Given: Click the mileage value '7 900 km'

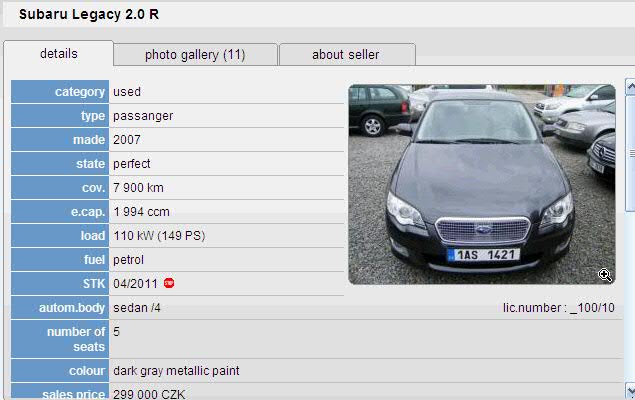Looking at the screenshot, I should click(138, 187).
